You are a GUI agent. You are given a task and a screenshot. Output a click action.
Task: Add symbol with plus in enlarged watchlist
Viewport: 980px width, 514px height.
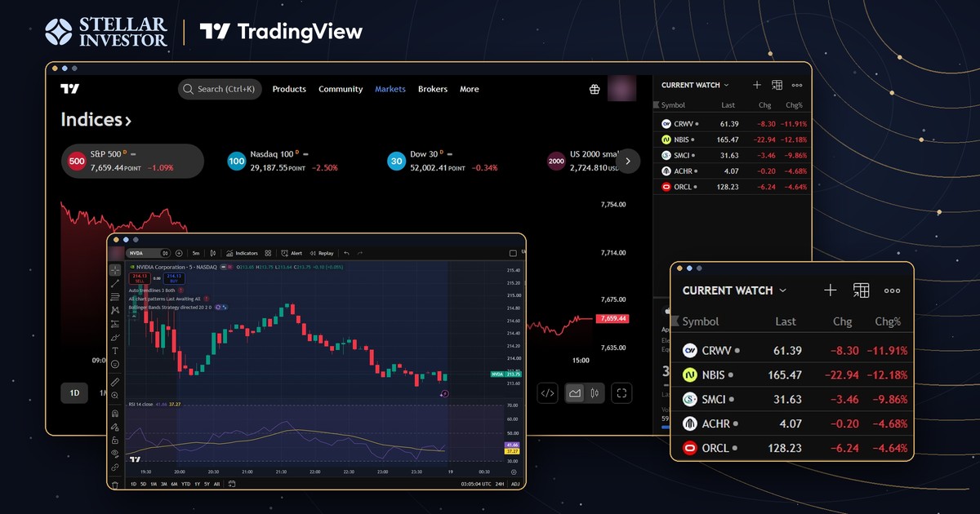[x=831, y=290]
